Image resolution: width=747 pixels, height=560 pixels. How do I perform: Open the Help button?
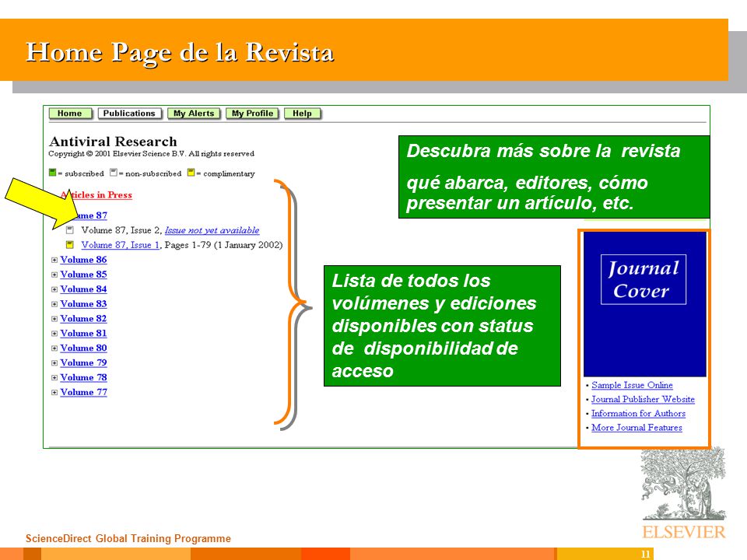tap(302, 114)
